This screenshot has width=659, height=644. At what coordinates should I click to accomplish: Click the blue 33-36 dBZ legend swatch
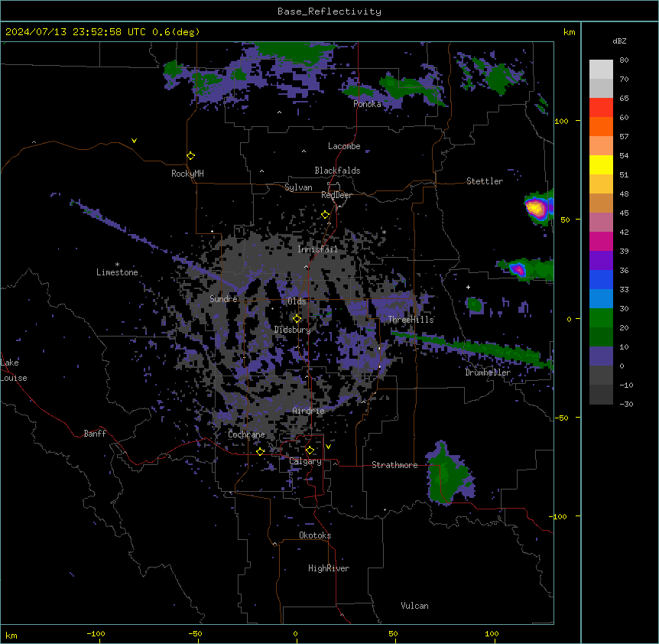pos(601,279)
